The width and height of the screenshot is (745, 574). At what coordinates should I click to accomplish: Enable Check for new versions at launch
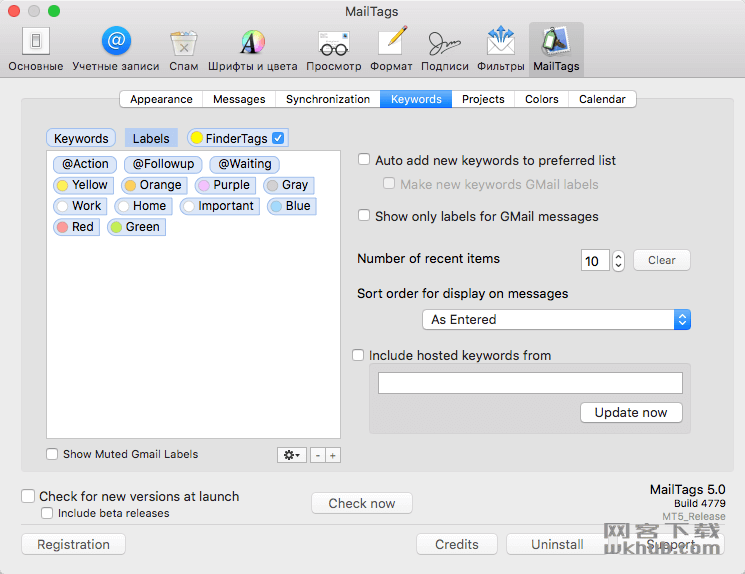click(28, 496)
